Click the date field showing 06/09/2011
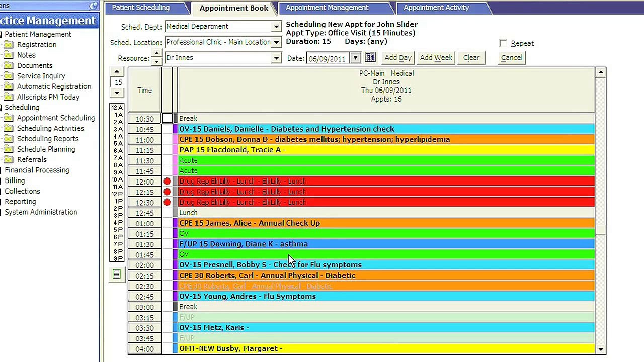 329,58
